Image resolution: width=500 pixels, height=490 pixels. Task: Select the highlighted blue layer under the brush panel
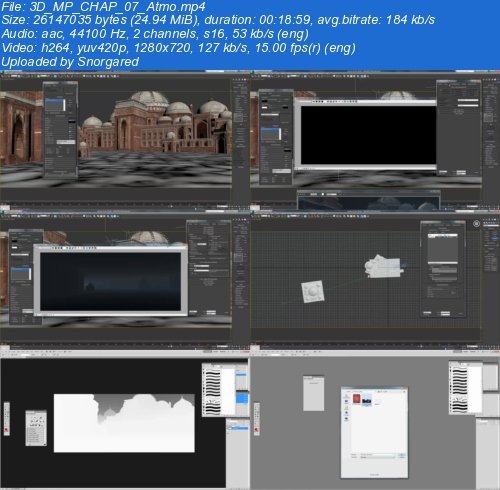(x=238, y=428)
